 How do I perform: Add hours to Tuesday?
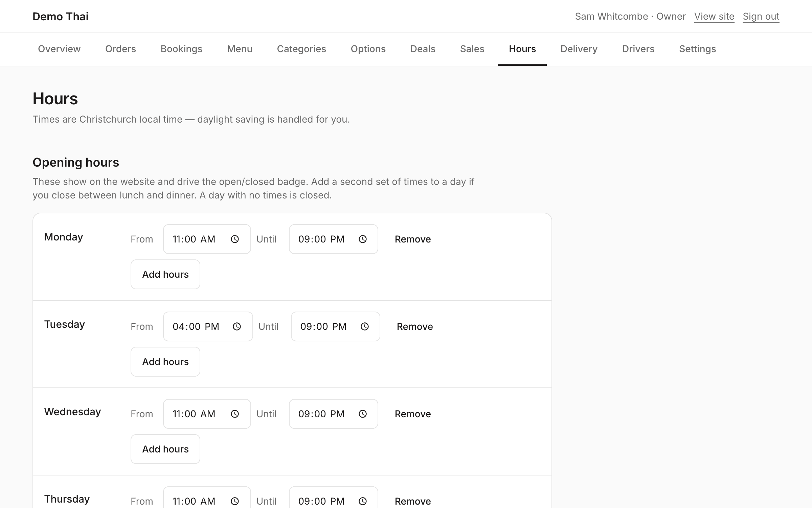(165, 362)
